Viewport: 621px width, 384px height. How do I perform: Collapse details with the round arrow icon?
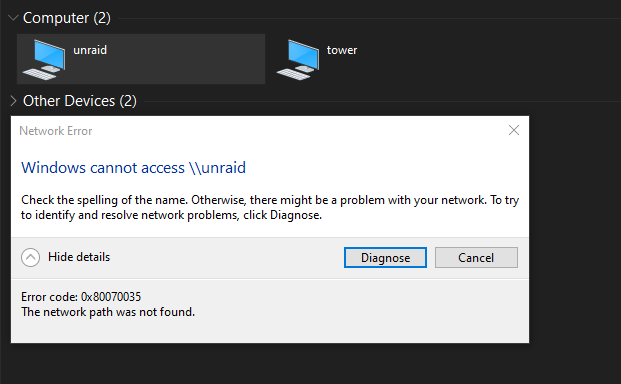(x=30, y=257)
